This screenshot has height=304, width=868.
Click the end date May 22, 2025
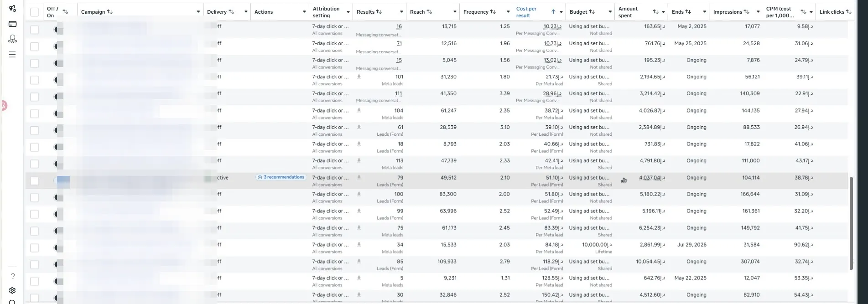click(690, 278)
